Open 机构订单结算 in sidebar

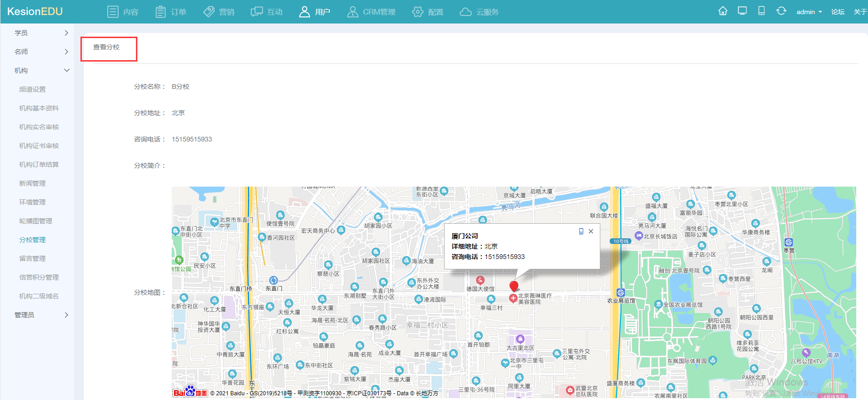[x=39, y=165]
